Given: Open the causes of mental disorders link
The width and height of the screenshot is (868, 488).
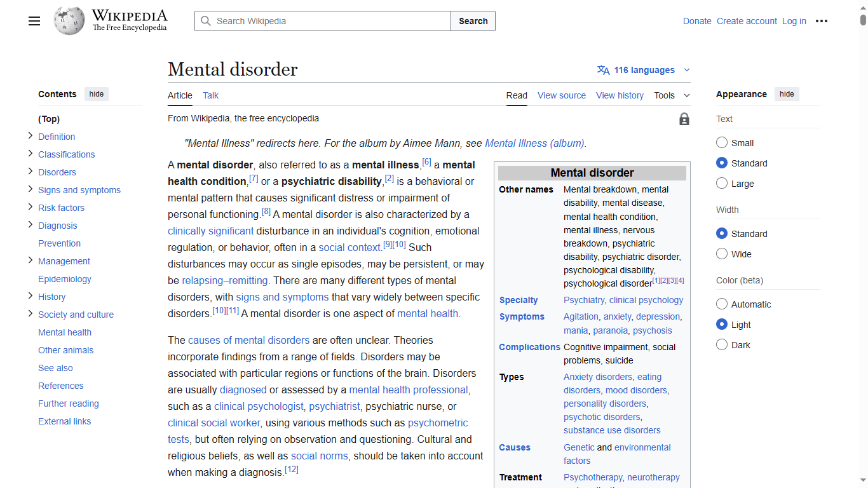Looking at the screenshot, I should point(248,340).
